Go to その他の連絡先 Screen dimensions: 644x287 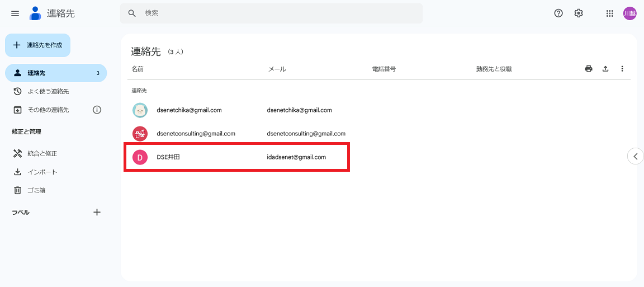48,110
